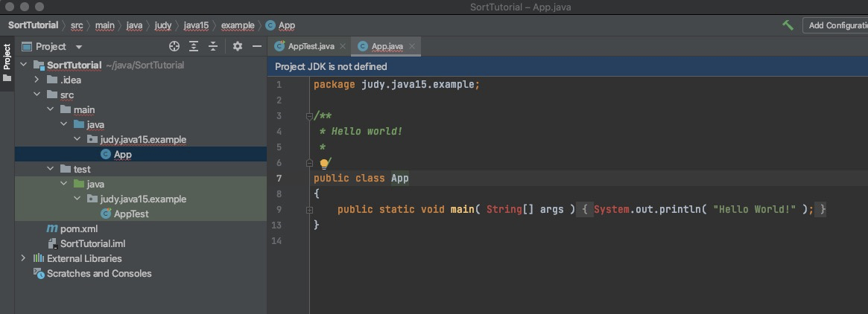Collapse the SortTutorial project root node
Viewport: 868px width, 314px height.
pyautogui.click(x=23, y=65)
